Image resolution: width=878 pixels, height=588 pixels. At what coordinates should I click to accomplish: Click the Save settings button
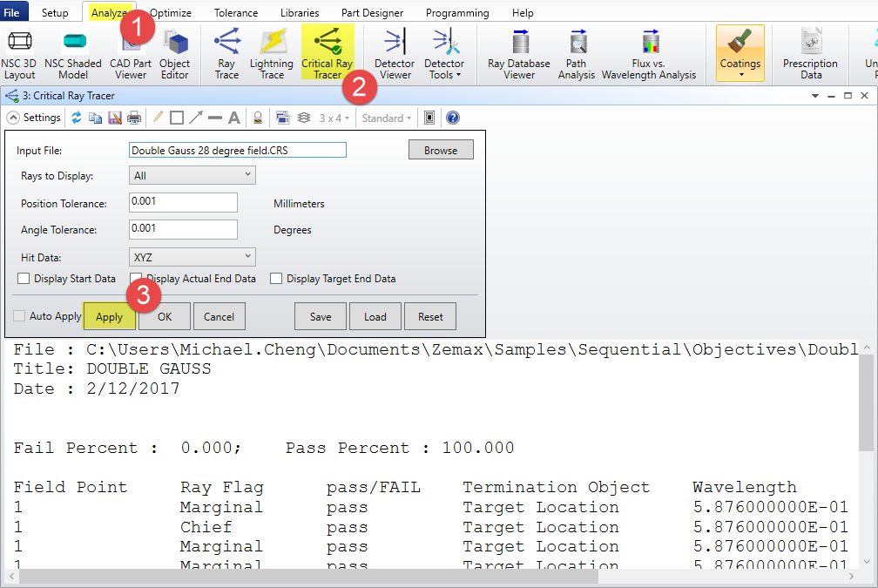(321, 317)
